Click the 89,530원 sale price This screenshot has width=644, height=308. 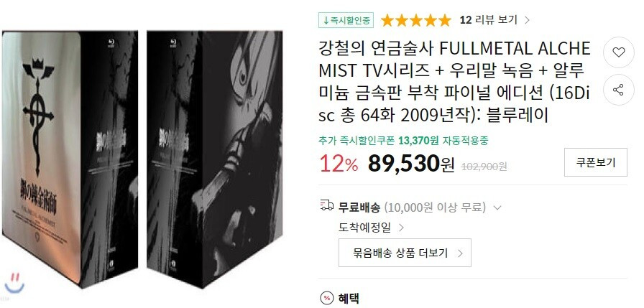411,163
